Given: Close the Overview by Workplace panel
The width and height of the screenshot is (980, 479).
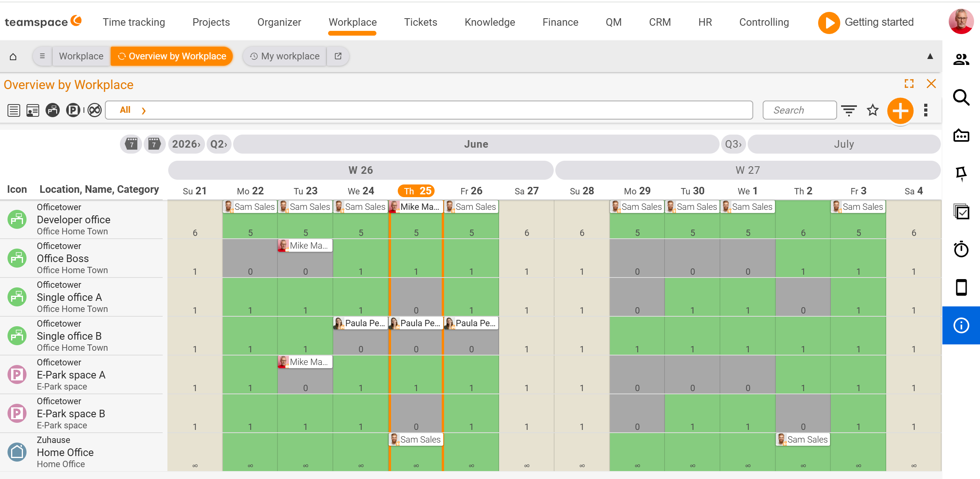Looking at the screenshot, I should [931, 84].
